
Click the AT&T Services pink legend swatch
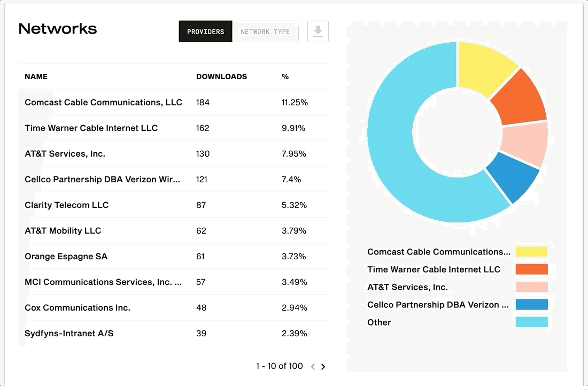click(x=531, y=287)
